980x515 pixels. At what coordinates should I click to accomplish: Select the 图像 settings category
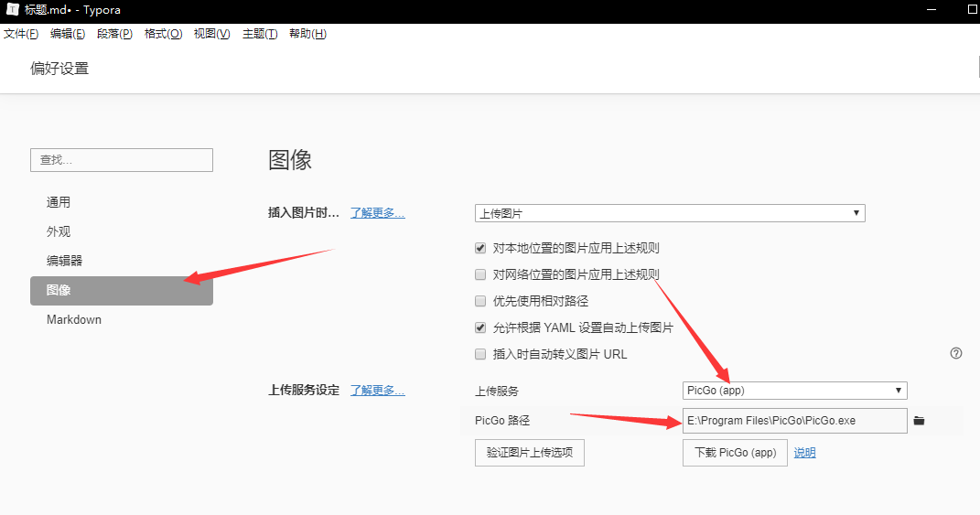tap(122, 291)
